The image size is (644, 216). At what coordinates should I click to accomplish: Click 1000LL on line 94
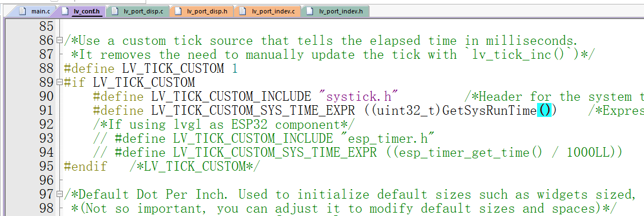point(588,152)
